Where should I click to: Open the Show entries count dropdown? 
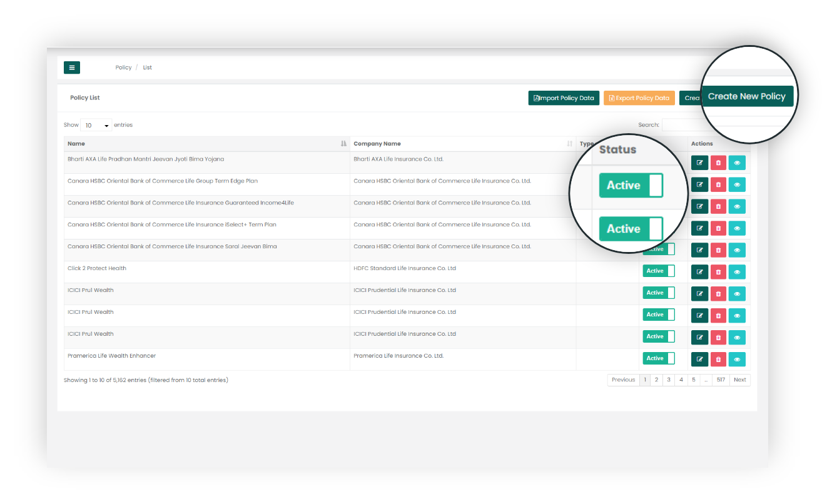point(96,125)
